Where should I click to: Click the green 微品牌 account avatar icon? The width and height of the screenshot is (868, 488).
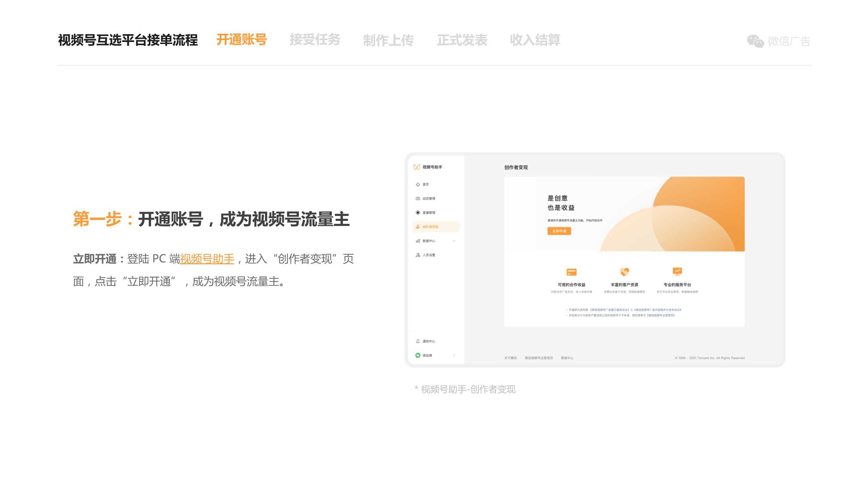(x=418, y=355)
